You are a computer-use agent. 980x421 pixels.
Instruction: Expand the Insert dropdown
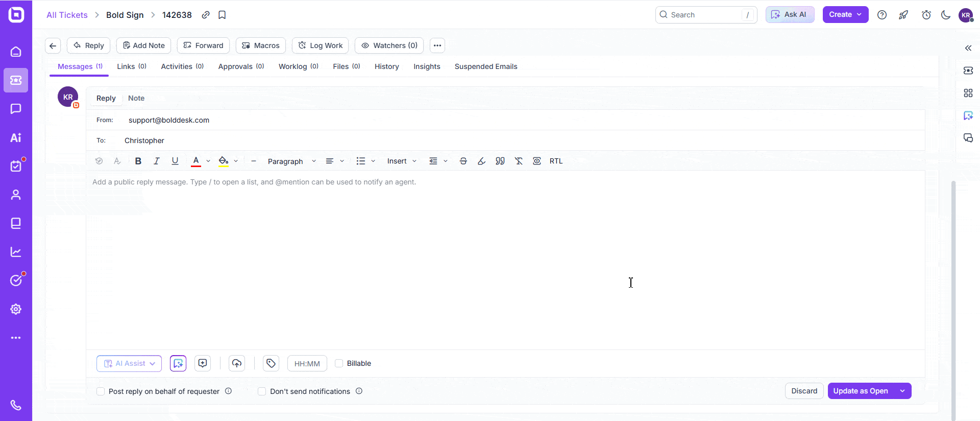point(402,161)
